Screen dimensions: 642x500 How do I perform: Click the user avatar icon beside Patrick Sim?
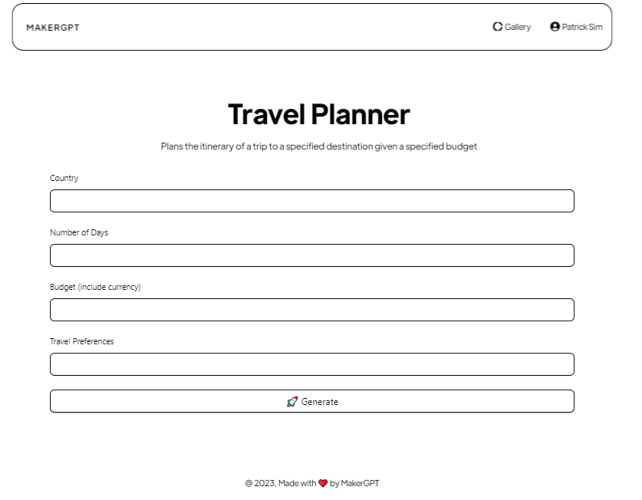(555, 27)
